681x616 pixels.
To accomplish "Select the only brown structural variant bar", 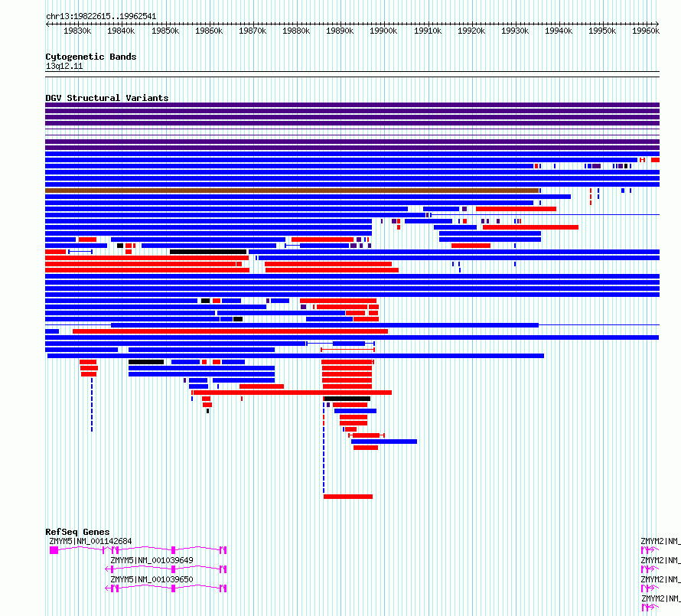I will 292,191.
